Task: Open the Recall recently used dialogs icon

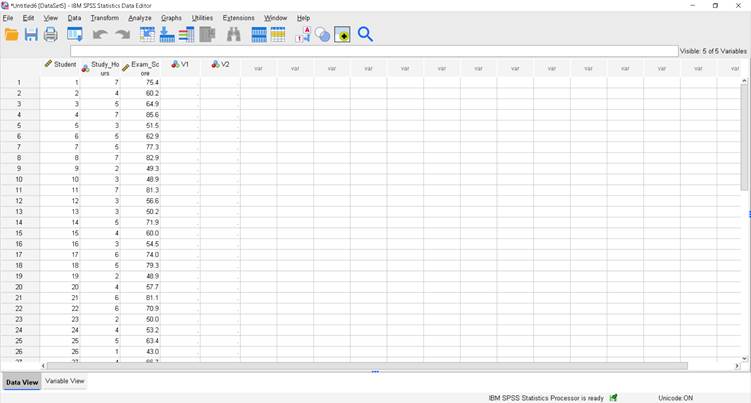Action: point(75,35)
